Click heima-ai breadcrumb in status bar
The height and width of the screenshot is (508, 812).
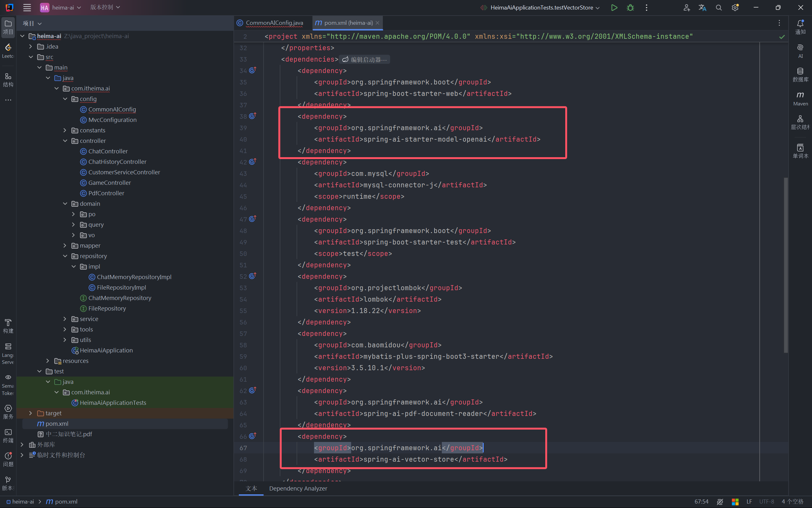tap(20, 502)
